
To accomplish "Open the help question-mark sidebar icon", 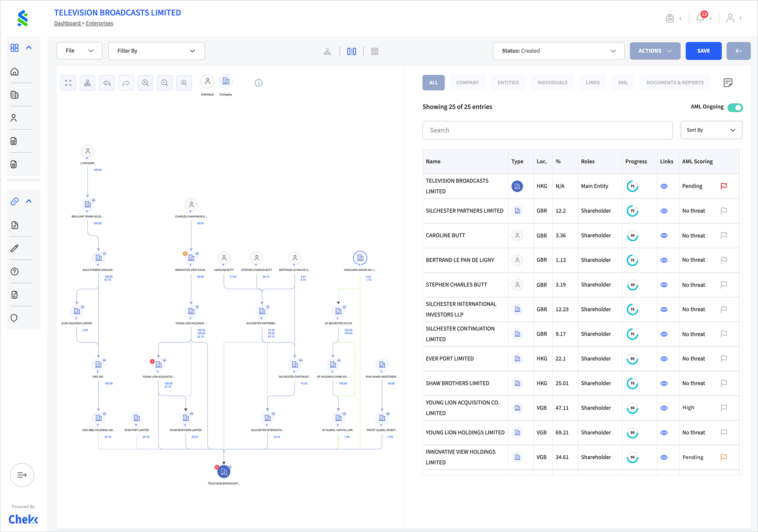I will 15,272.
